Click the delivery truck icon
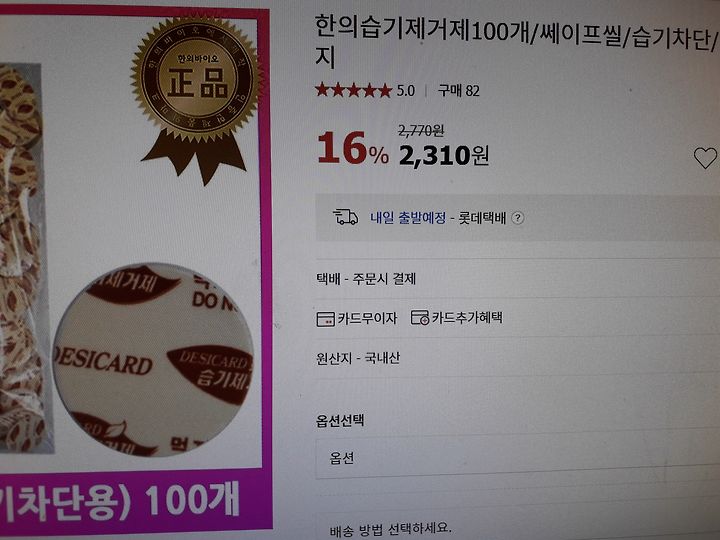 pos(345,217)
